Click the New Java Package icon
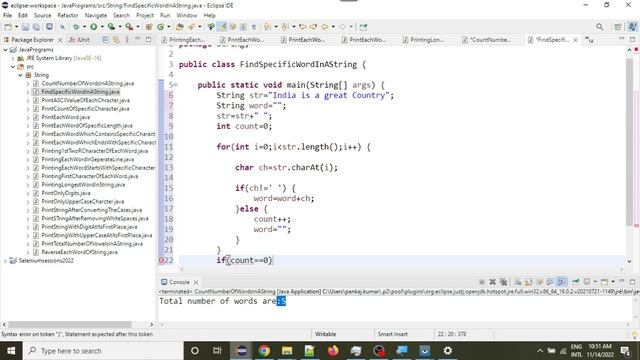Viewport: 640px width, 360px height. tap(149, 27)
